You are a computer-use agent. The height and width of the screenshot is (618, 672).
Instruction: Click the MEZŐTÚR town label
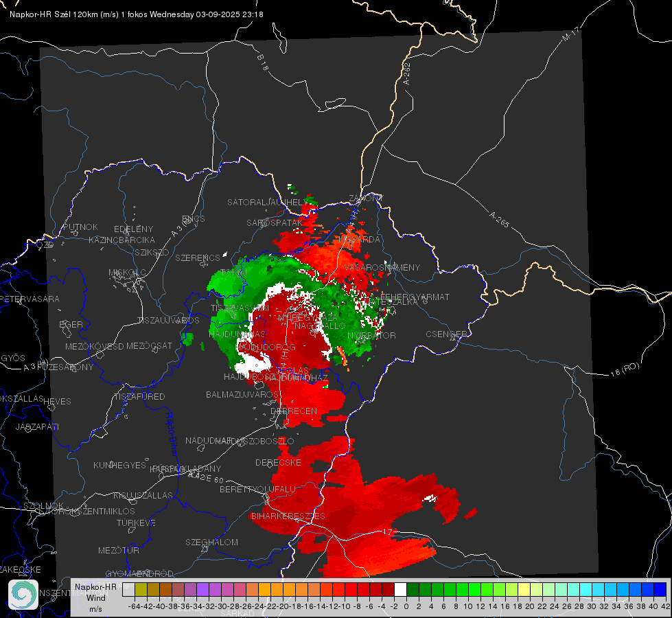coord(119,550)
